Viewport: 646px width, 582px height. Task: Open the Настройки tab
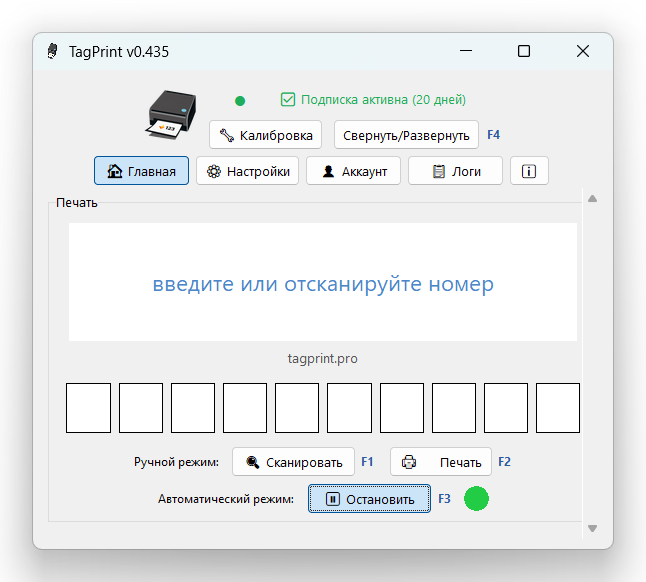247,171
